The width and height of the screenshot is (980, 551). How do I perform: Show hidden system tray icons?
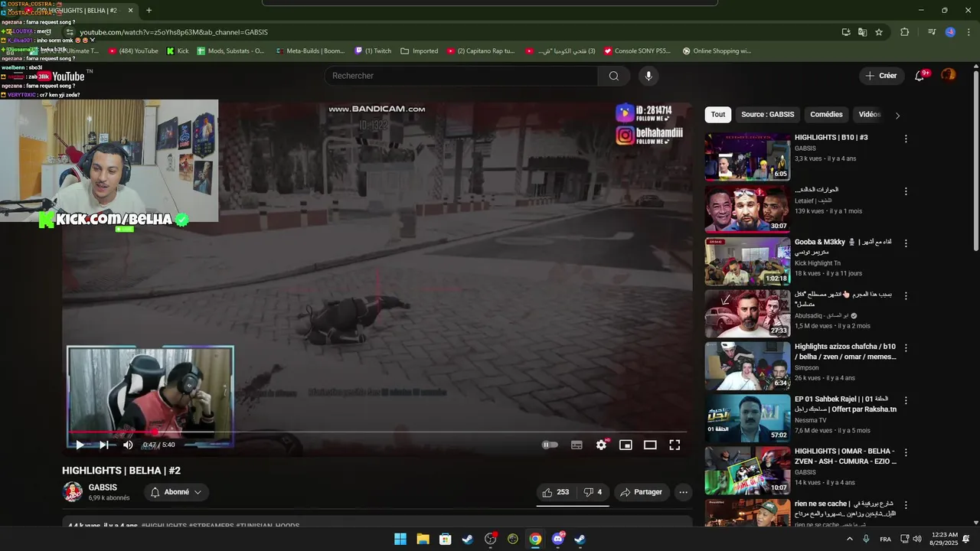(x=849, y=540)
